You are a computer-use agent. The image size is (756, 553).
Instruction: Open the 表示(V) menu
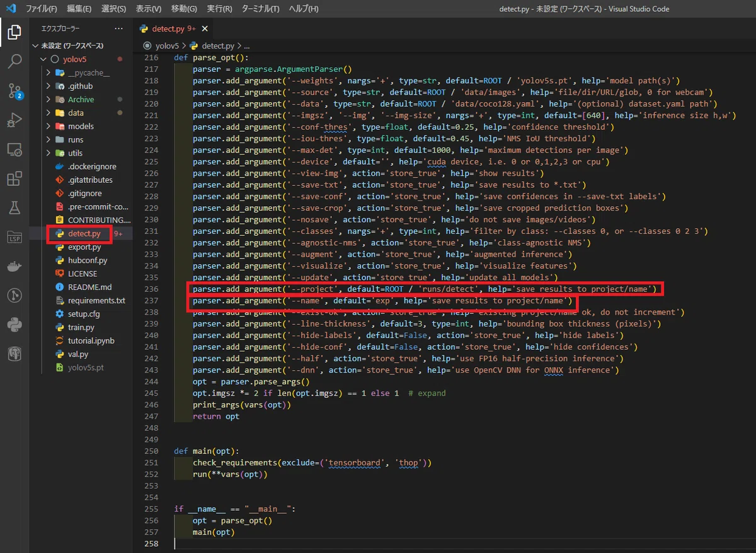pyautogui.click(x=149, y=9)
